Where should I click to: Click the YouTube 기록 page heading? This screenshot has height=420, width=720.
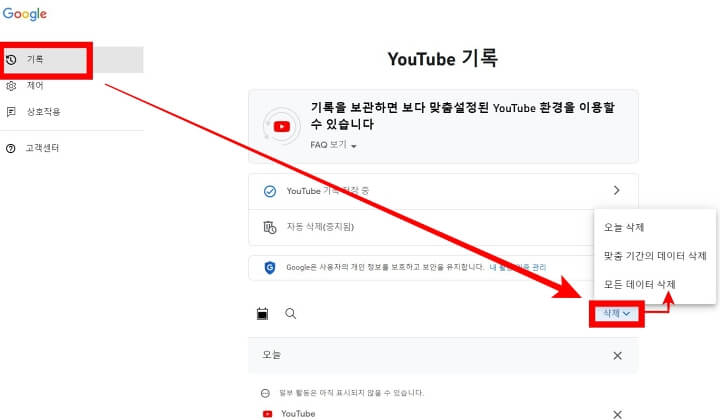[443, 59]
